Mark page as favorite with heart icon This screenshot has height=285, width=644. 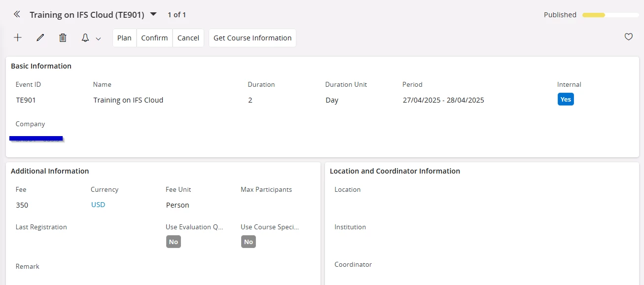tap(629, 37)
